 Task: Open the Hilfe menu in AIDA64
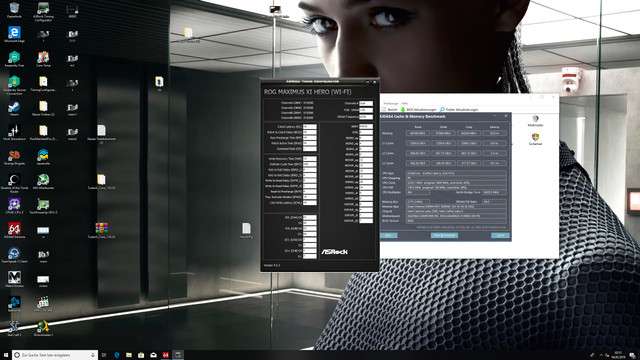click(404, 104)
